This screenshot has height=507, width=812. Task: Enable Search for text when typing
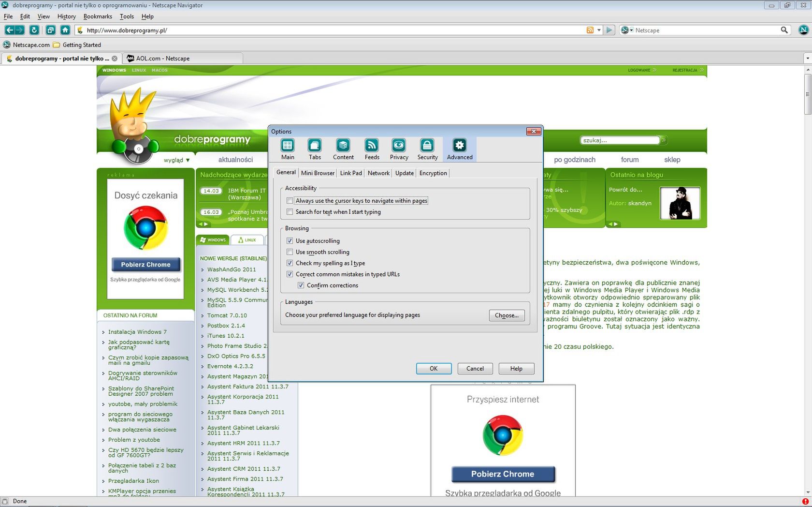(290, 212)
